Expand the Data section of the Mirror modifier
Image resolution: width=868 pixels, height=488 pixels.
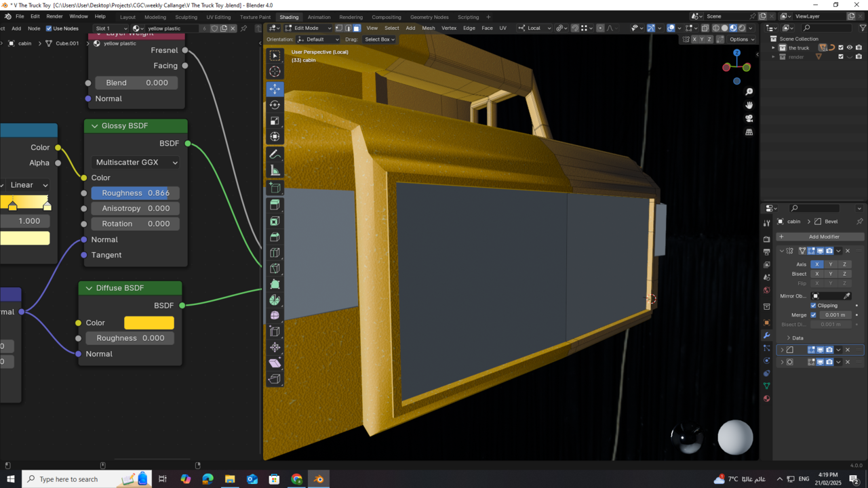[x=795, y=338]
